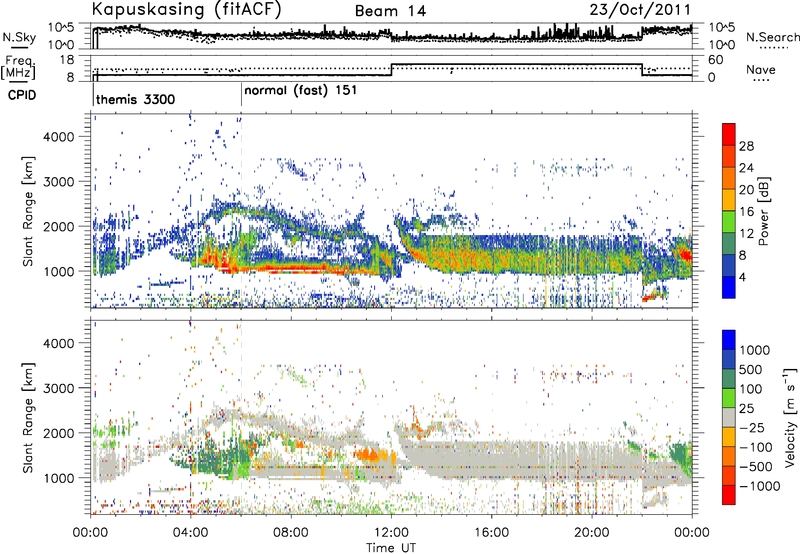The image size is (800, 554).
Task: Click the '-25' label on Velocity color bar
Action: [752, 427]
